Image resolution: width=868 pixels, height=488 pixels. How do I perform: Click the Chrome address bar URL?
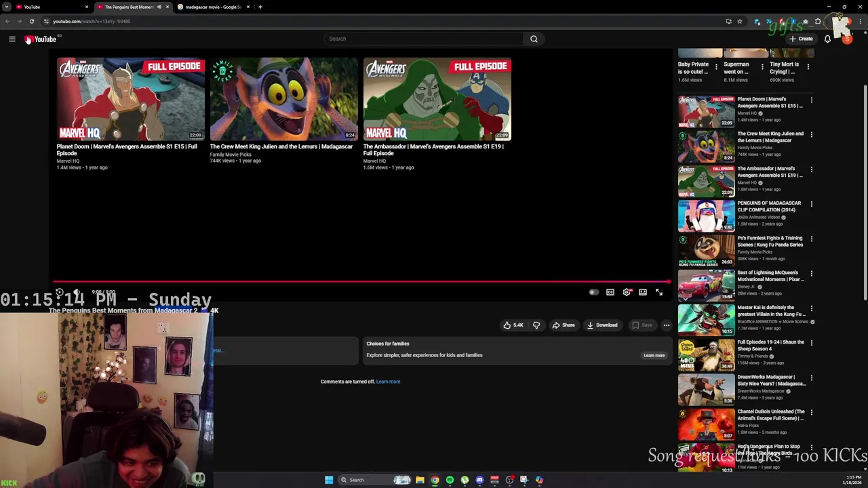pos(92,21)
